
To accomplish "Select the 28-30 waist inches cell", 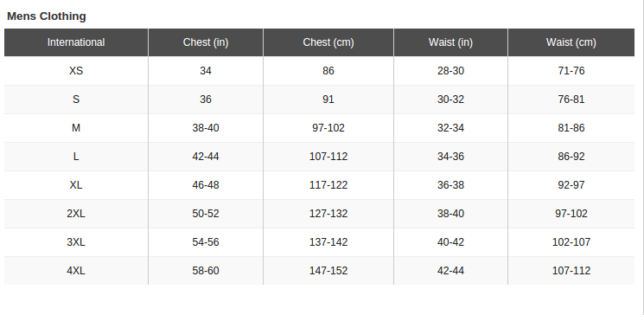I will pyautogui.click(x=450, y=71).
